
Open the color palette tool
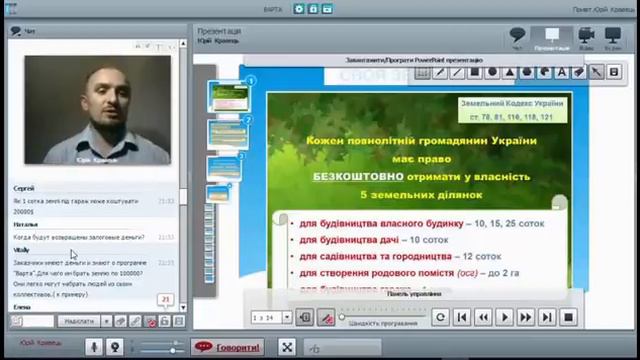pyautogui.click(x=544, y=72)
